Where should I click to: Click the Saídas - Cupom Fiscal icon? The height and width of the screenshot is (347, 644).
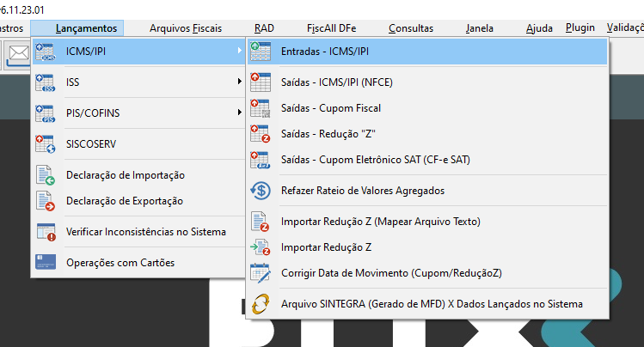[261, 108]
